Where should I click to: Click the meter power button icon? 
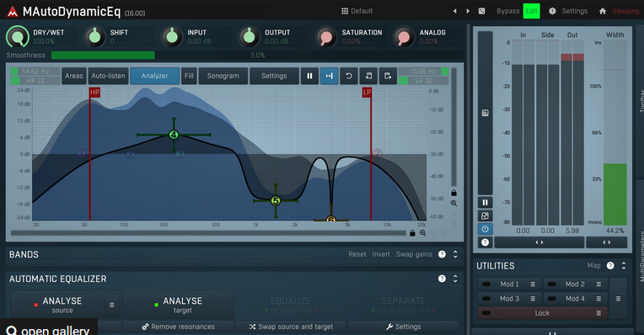pos(485,229)
